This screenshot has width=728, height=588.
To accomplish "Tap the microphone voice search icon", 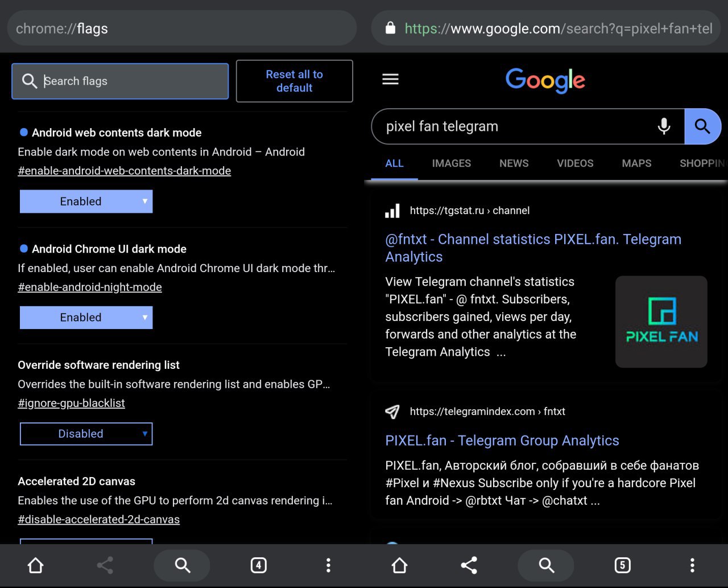I will [x=664, y=126].
